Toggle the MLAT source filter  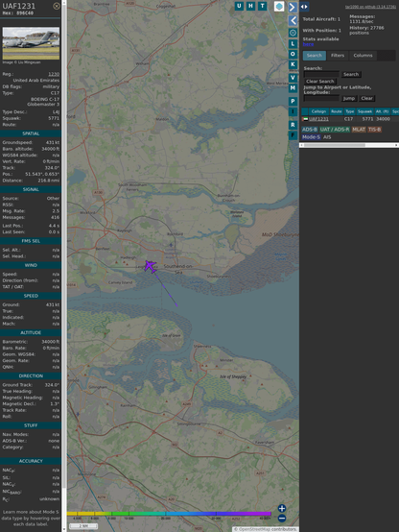(359, 130)
